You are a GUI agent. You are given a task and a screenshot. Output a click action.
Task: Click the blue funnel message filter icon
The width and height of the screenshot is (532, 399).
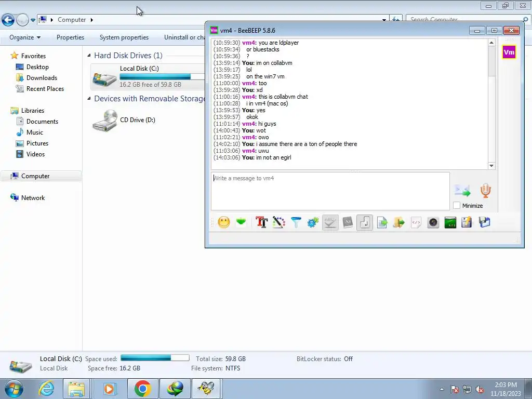[296, 222]
